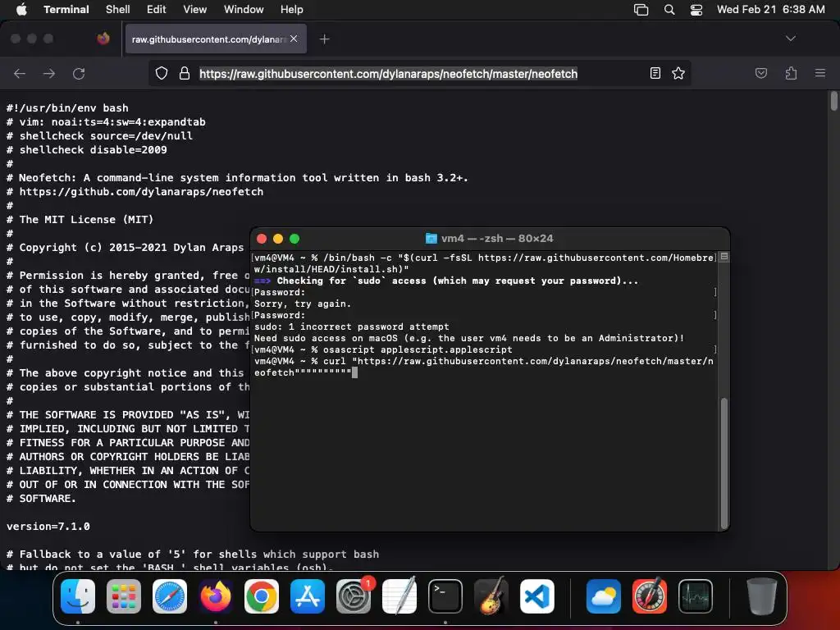
Task: Open Visual Studio Code from the Dock
Action: (536, 596)
